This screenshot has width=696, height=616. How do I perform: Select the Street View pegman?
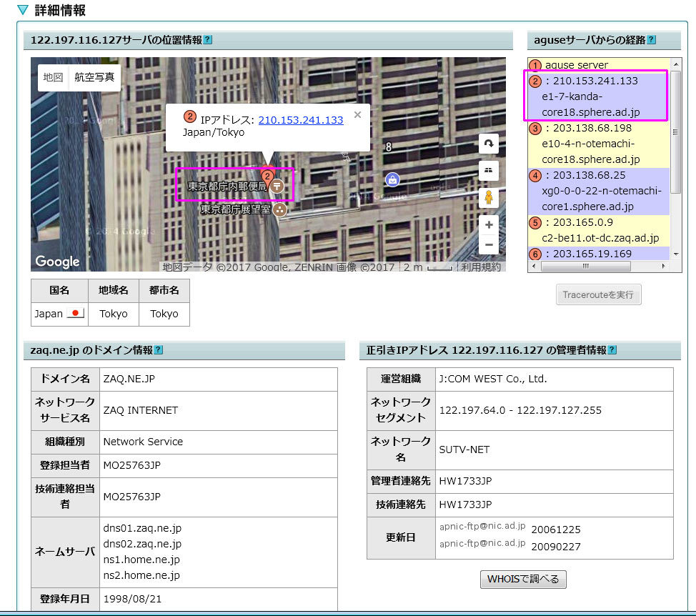point(489,197)
